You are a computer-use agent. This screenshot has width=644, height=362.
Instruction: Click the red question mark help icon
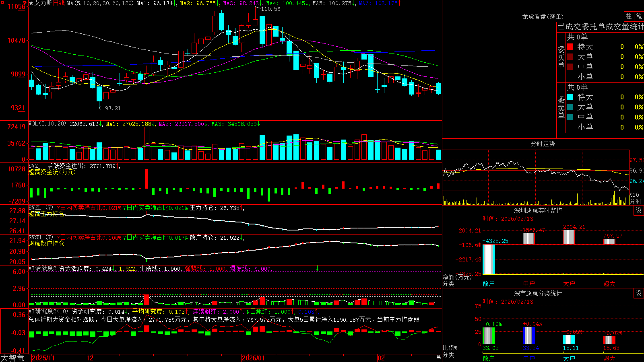[25, 3]
